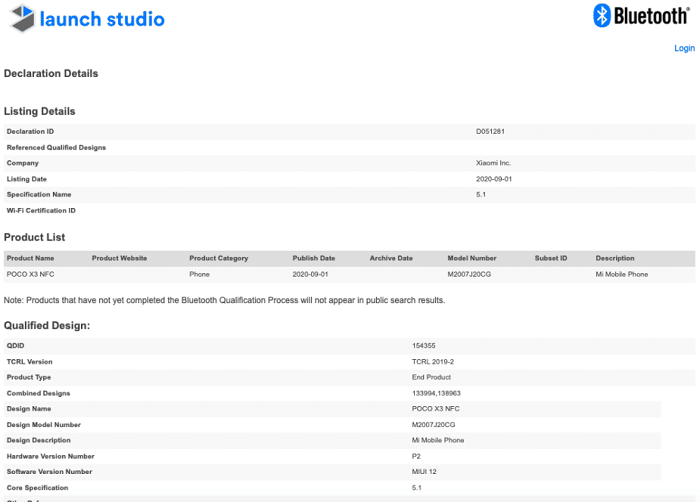Click the launch studio wordmark text
The height and width of the screenshot is (502, 700).
102,19
